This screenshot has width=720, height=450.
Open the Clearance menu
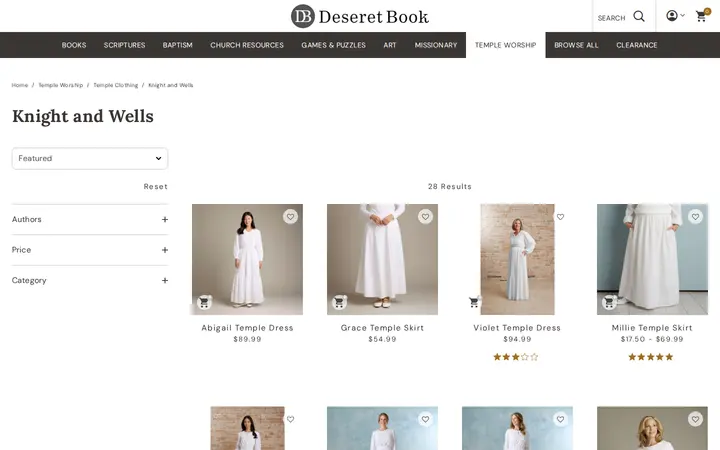[637, 45]
